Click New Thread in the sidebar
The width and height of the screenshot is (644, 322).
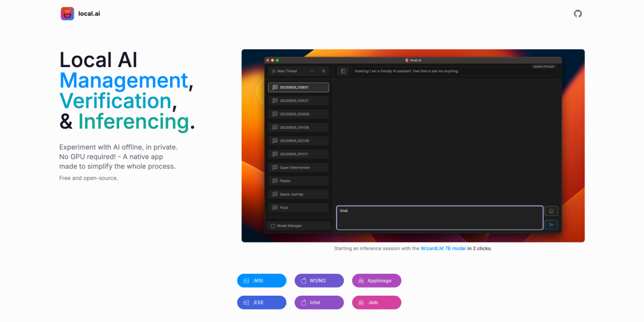[x=287, y=71]
